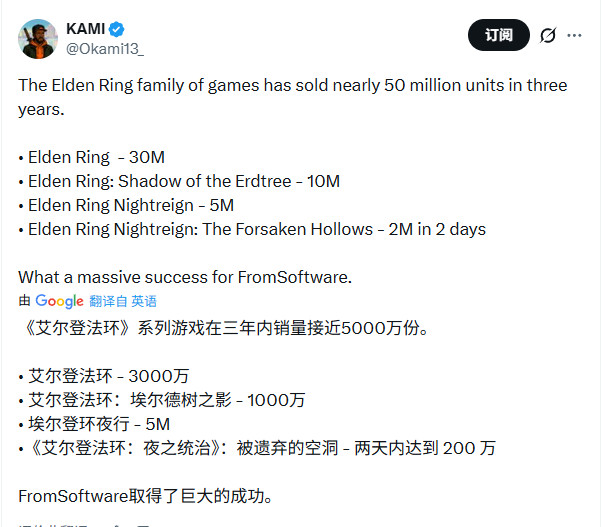
Task: Click the 翻译自 英语 translation link
Action: click(123, 301)
